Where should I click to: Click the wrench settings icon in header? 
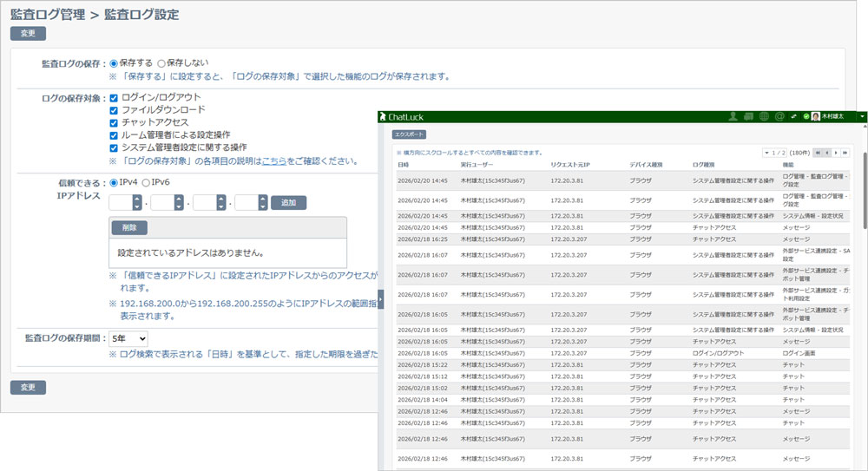793,117
